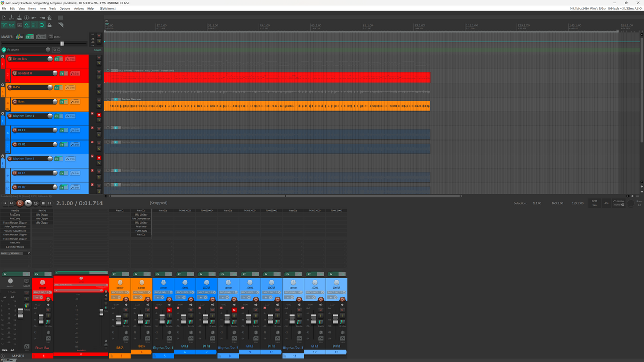
Task: Click the speaker monitor icon on Bass strip
Action: (x=148, y=305)
